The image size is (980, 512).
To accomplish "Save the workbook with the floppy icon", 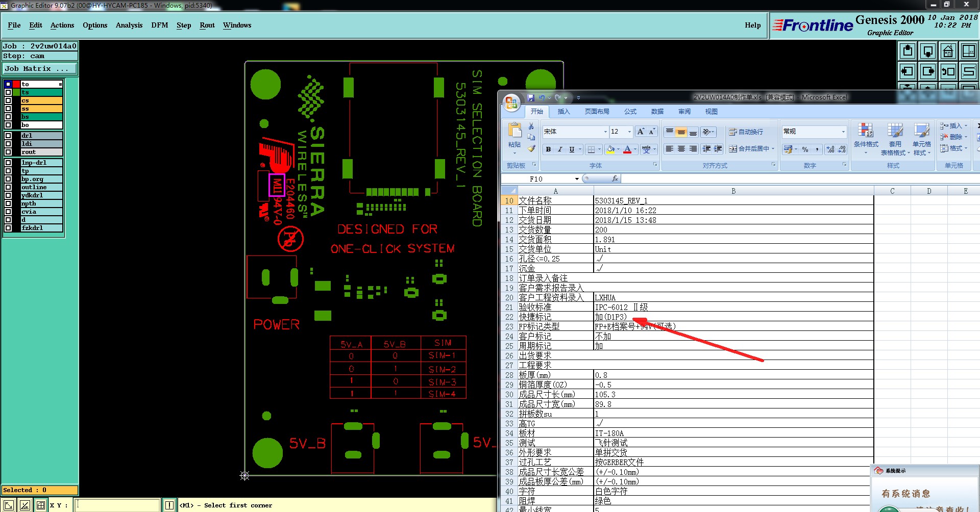I will click(x=531, y=97).
